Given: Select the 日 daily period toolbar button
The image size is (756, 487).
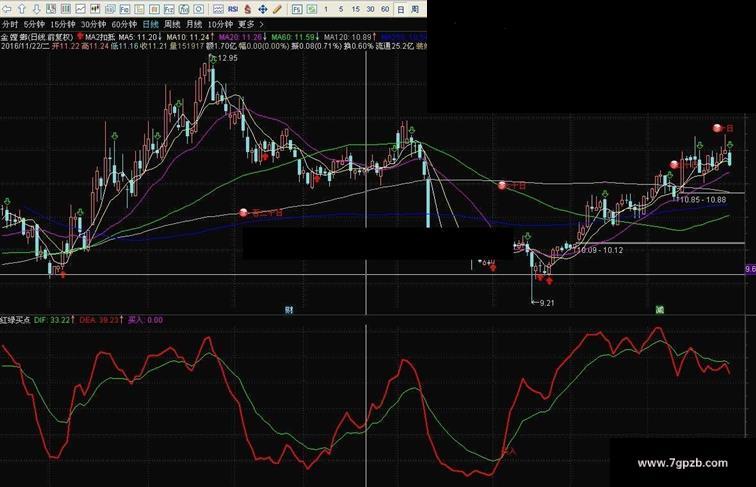Looking at the screenshot, I should pos(401,9).
